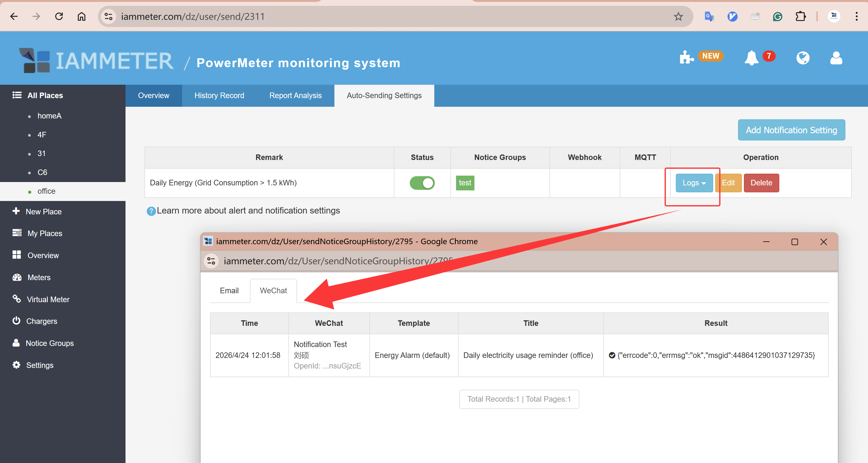Click the plugin puzzle icon marked NEW

(687, 57)
